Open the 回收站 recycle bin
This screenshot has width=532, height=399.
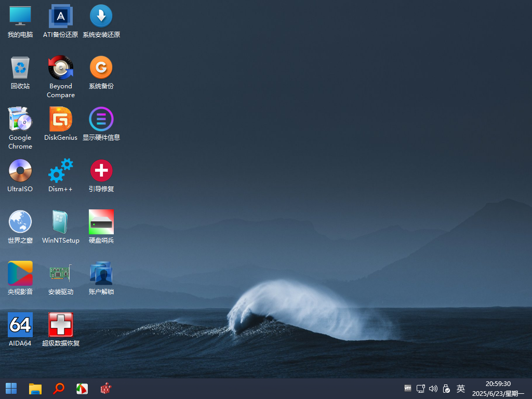pos(20,68)
